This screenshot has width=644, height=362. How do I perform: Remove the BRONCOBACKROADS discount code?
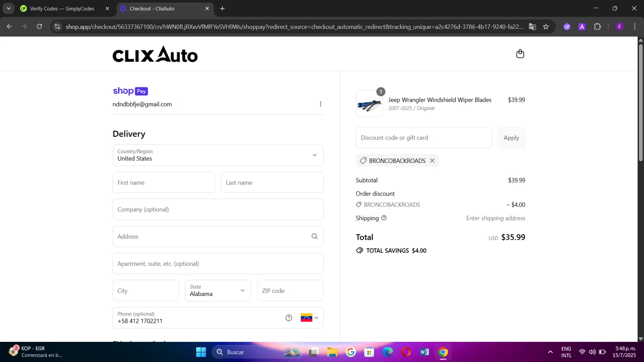pyautogui.click(x=432, y=160)
